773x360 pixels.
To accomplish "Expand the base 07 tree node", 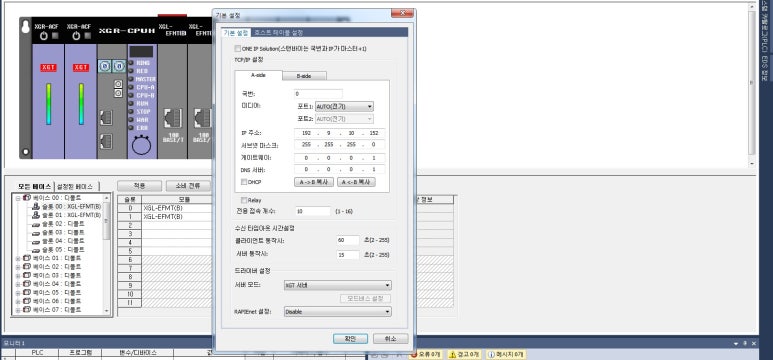I will pos(18,310).
